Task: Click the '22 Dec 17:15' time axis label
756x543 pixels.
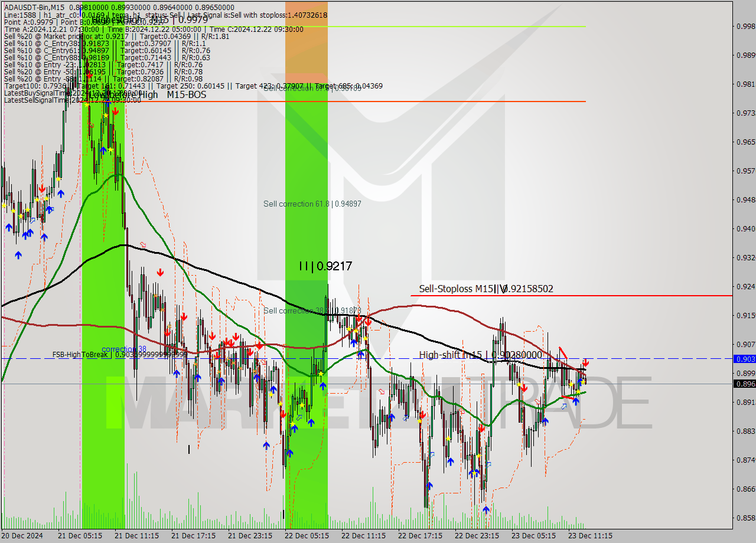Action: (x=420, y=536)
